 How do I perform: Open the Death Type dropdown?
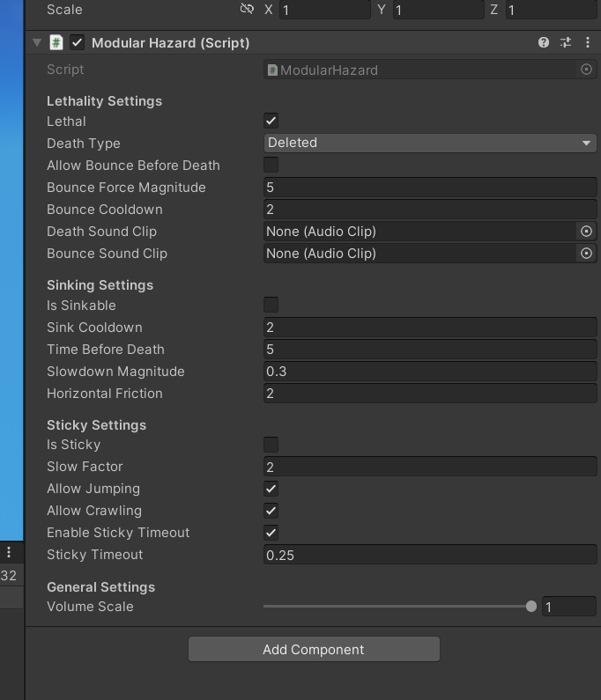click(x=430, y=143)
